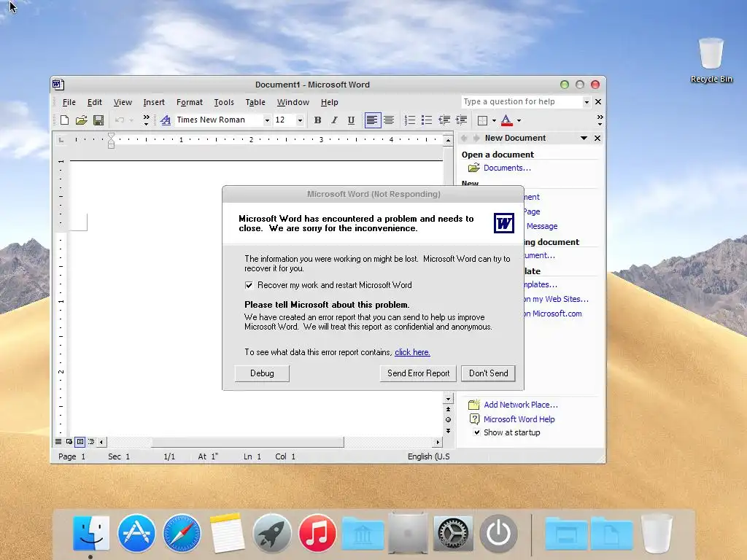This screenshot has height=560, width=747.
Task: Apply the red Font Color icon
Action: click(506, 120)
